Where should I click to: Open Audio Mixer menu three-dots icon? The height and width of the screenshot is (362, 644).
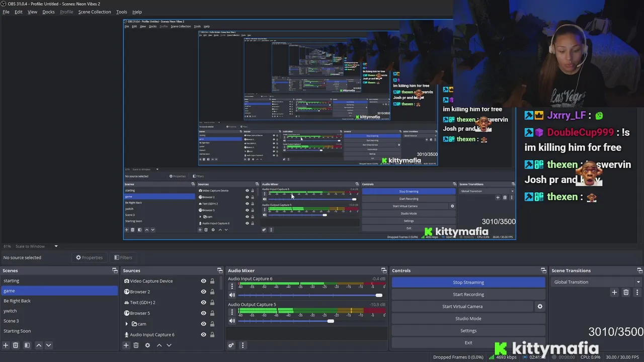pos(243,345)
